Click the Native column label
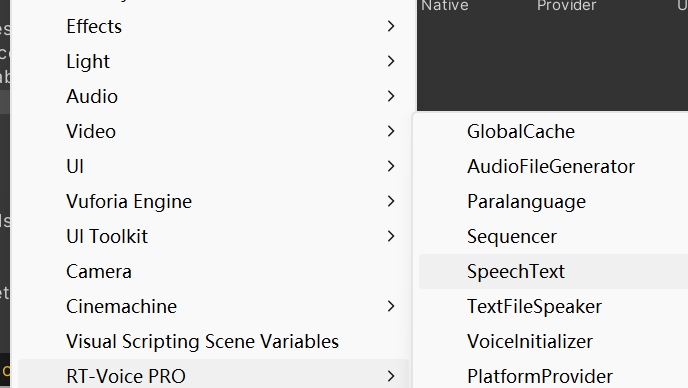This screenshot has width=688, height=388. [445, 5]
